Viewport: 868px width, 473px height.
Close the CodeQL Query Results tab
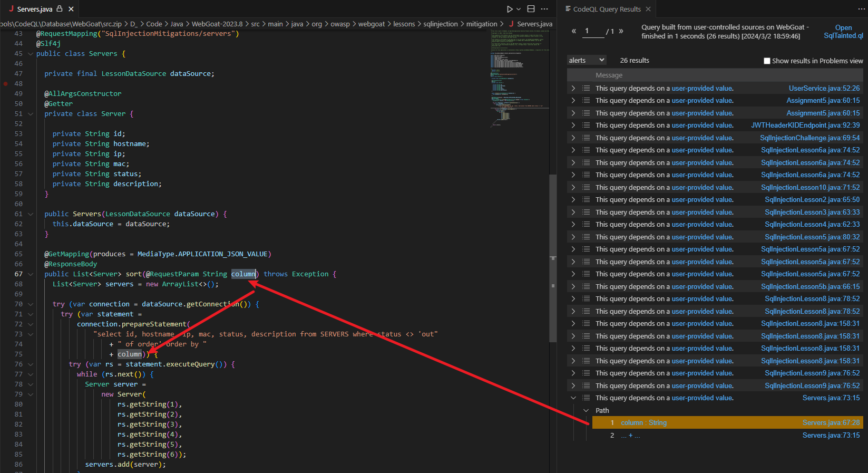click(648, 9)
